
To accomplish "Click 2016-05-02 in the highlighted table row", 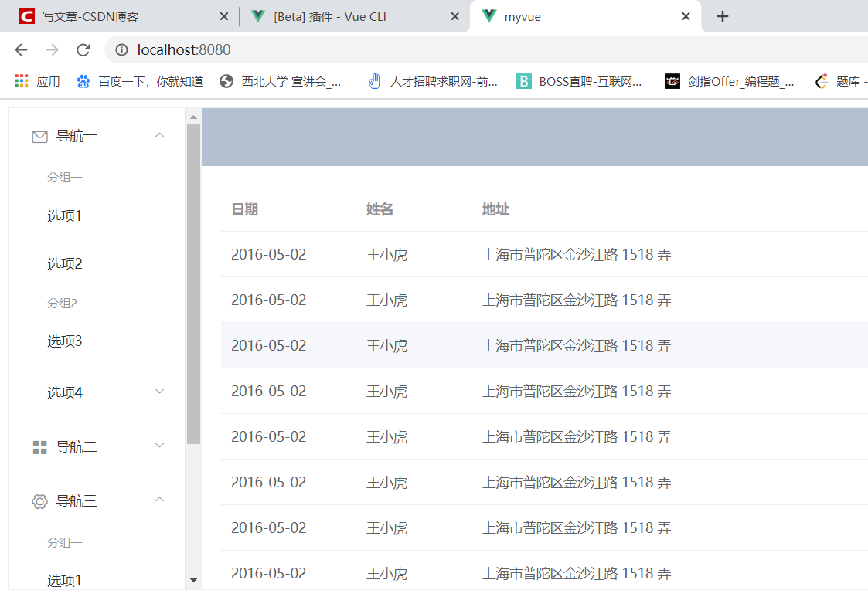I will (x=268, y=346).
